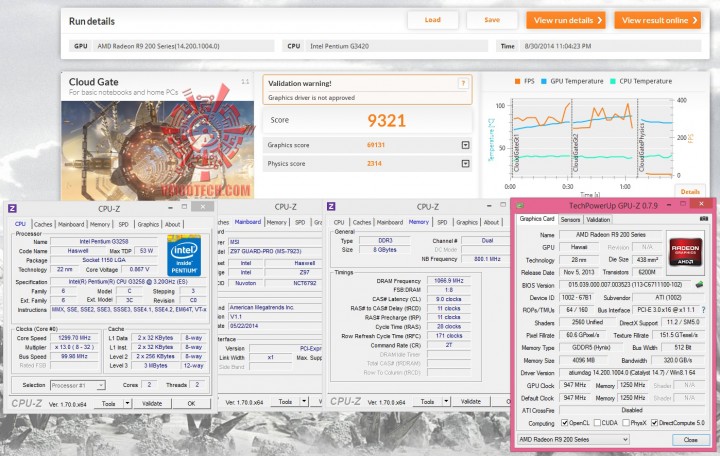Toggle the CUDA checkbox in GPU-Z

(x=597, y=422)
